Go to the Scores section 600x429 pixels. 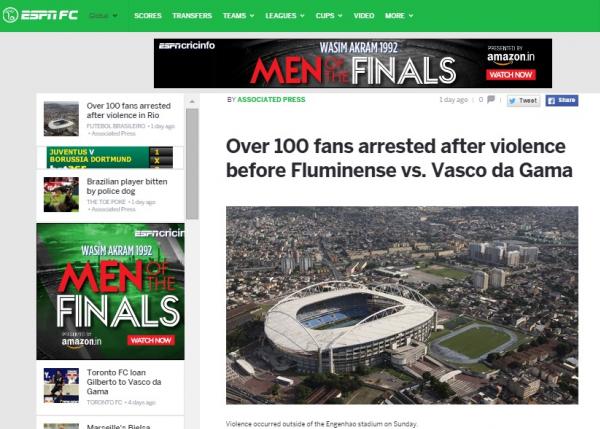point(147,16)
